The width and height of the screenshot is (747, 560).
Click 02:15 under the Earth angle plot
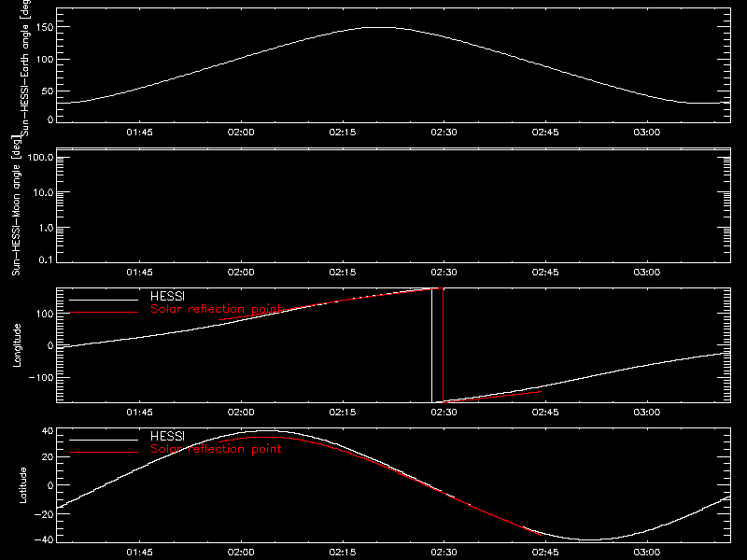pyautogui.click(x=343, y=133)
